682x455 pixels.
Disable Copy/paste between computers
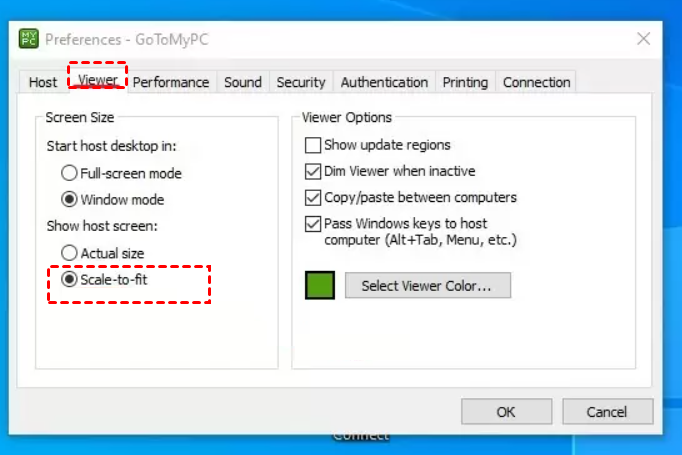click(314, 197)
